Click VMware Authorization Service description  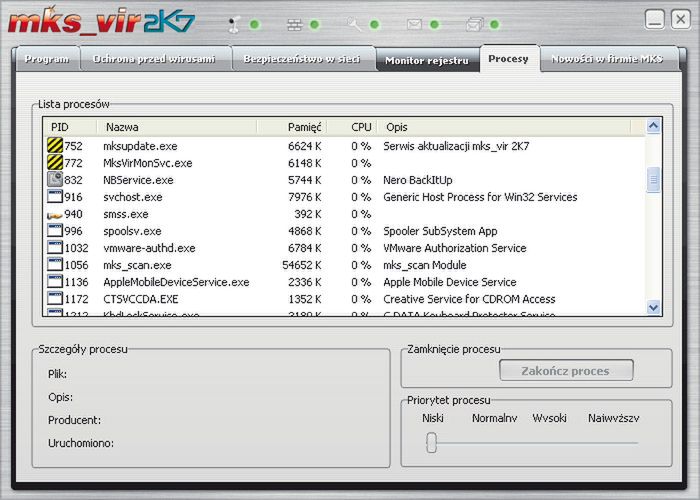click(455, 248)
